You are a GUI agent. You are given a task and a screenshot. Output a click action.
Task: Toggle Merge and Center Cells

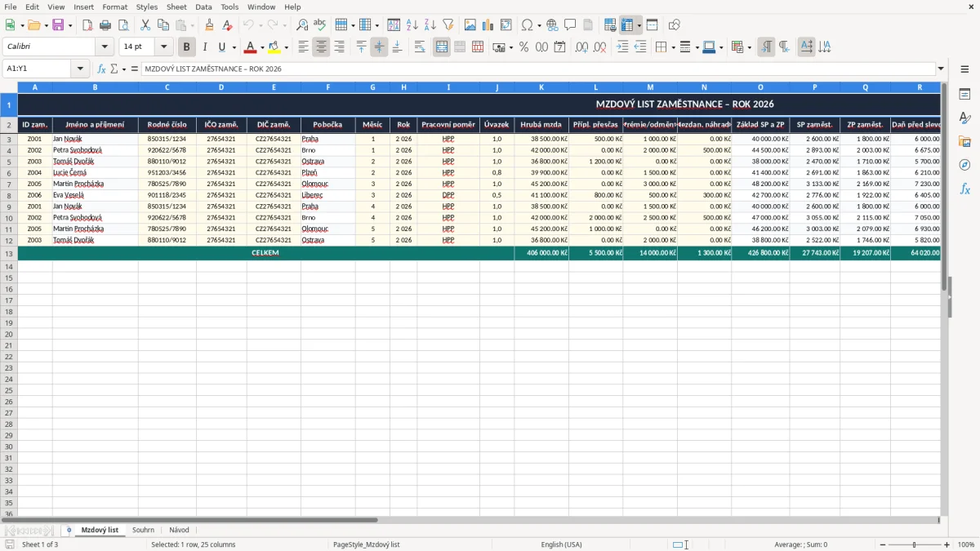(442, 47)
